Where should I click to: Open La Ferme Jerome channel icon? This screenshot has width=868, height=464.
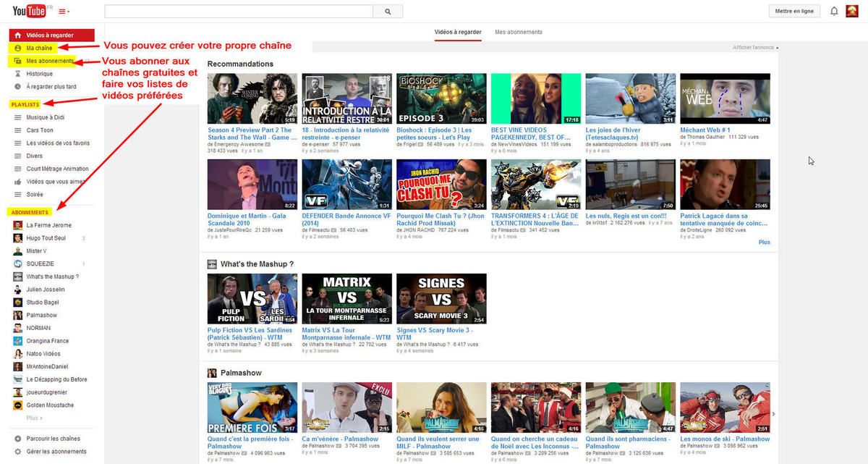click(x=18, y=225)
